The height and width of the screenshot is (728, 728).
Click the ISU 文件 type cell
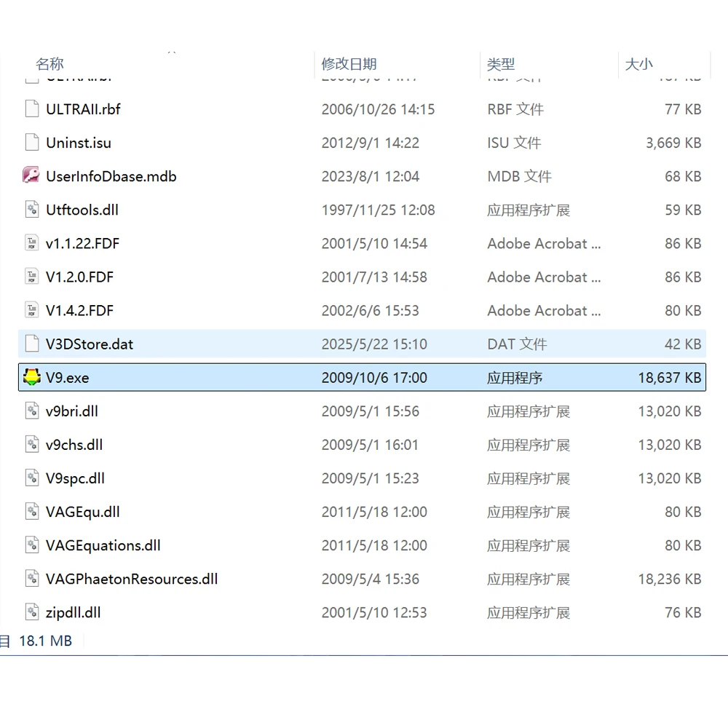[x=514, y=143]
